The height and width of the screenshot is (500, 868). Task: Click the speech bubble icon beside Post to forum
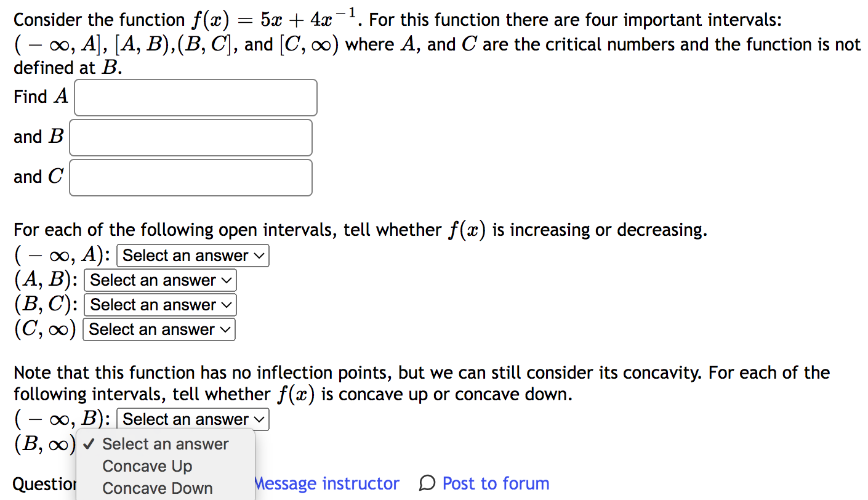pyautogui.click(x=428, y=483)
